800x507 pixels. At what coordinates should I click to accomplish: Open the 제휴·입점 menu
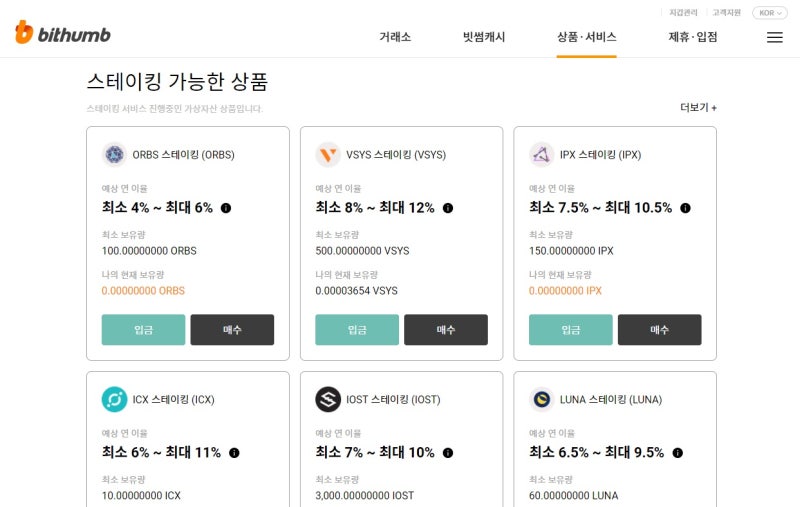pos(693,37)
